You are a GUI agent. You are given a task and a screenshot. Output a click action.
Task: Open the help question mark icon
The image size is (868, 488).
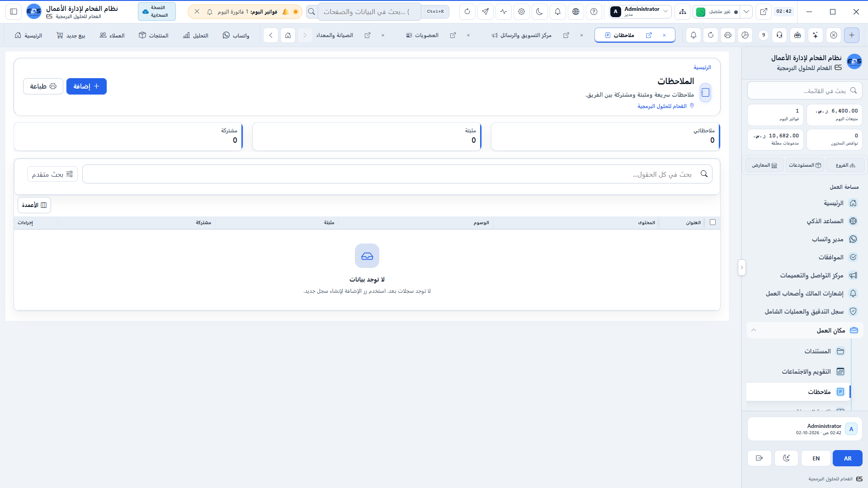[594, 12]
